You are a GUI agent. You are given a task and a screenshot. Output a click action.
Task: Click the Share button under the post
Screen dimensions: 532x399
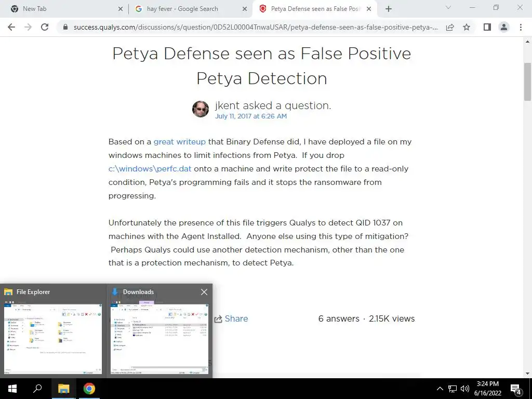tap(231, 318)
